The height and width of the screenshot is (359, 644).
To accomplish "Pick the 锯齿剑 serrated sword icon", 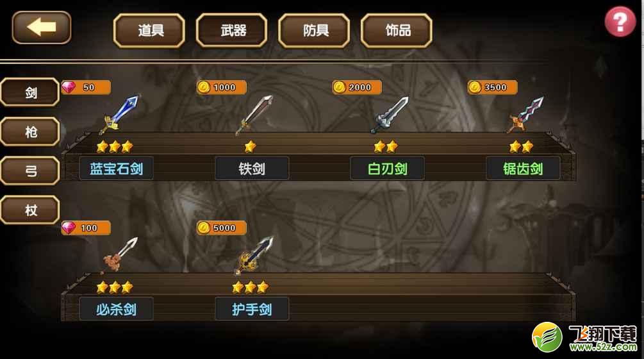I will coord(525,115).
